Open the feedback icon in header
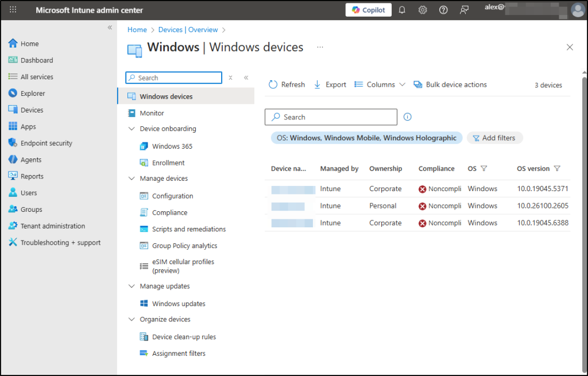The height and width of the screenshot is (376, 588). tap(464, 10)
